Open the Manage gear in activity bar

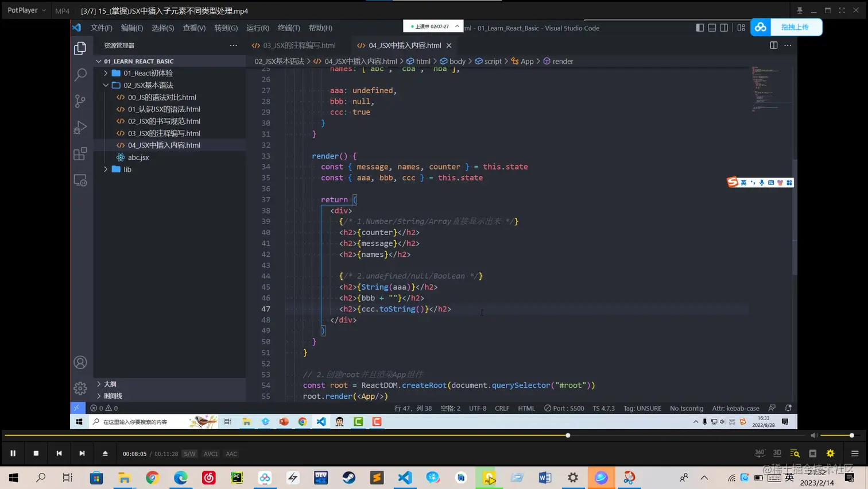pyautogui.click(x=80, y=388)
